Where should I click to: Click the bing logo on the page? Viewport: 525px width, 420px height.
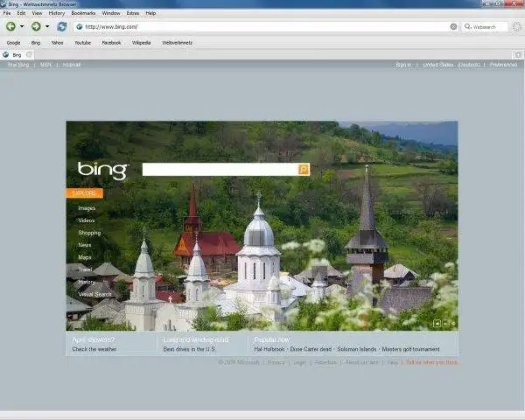[103, 171]
